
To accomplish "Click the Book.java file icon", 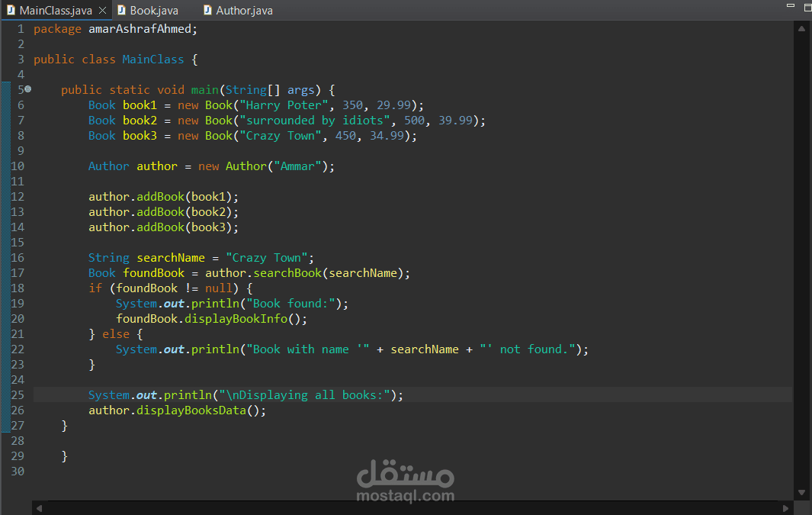I will tap(122, 11).
